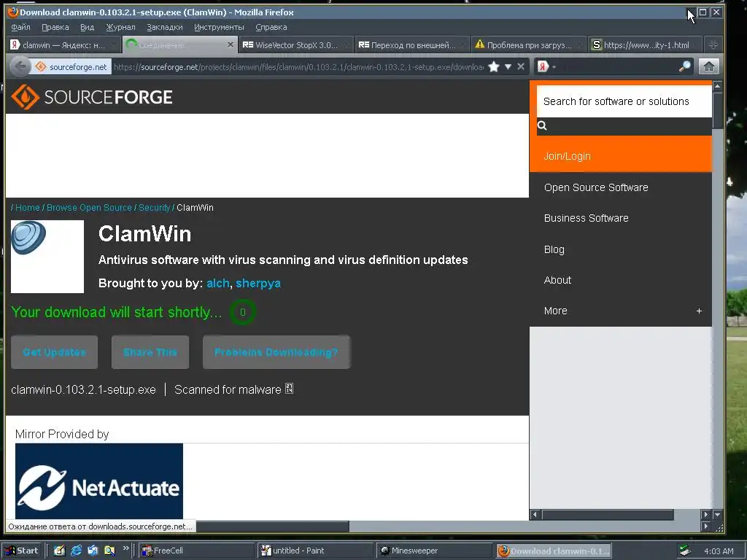Open the Файл menu

[20, 27]
